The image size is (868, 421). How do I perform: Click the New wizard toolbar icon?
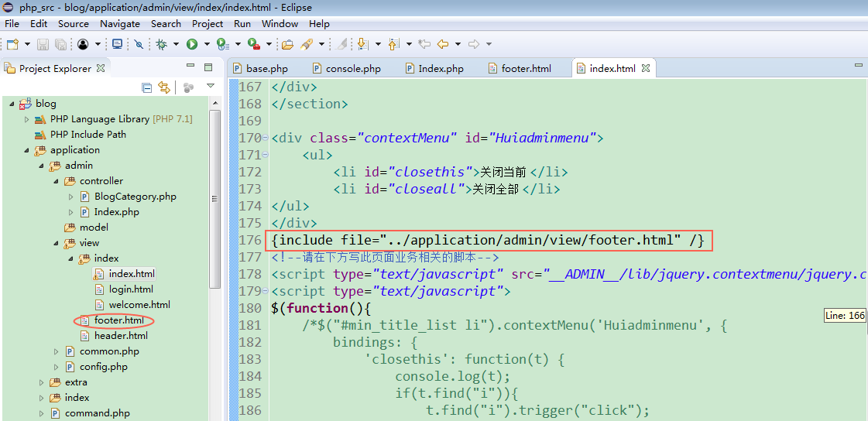point(12,44)
